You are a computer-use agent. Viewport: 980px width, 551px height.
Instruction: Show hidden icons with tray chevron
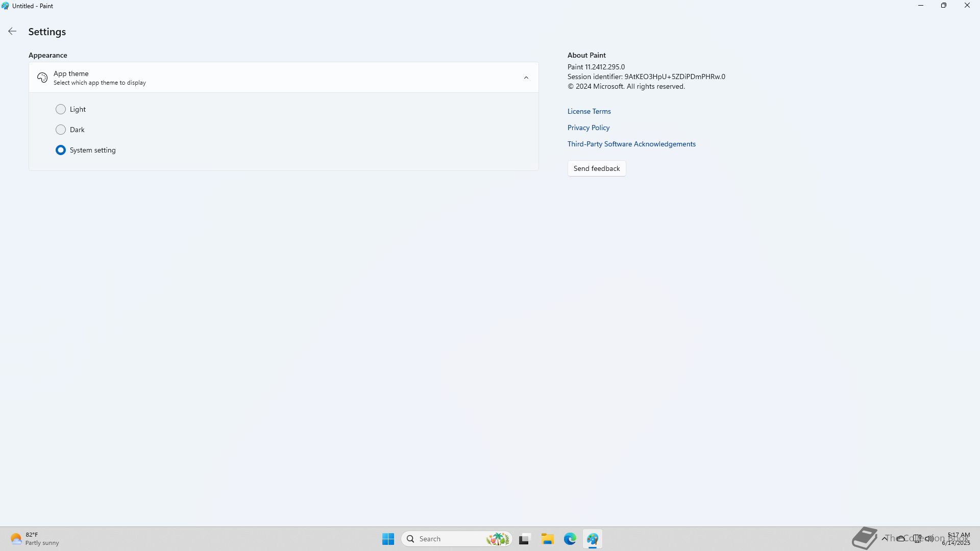[885, 539]
